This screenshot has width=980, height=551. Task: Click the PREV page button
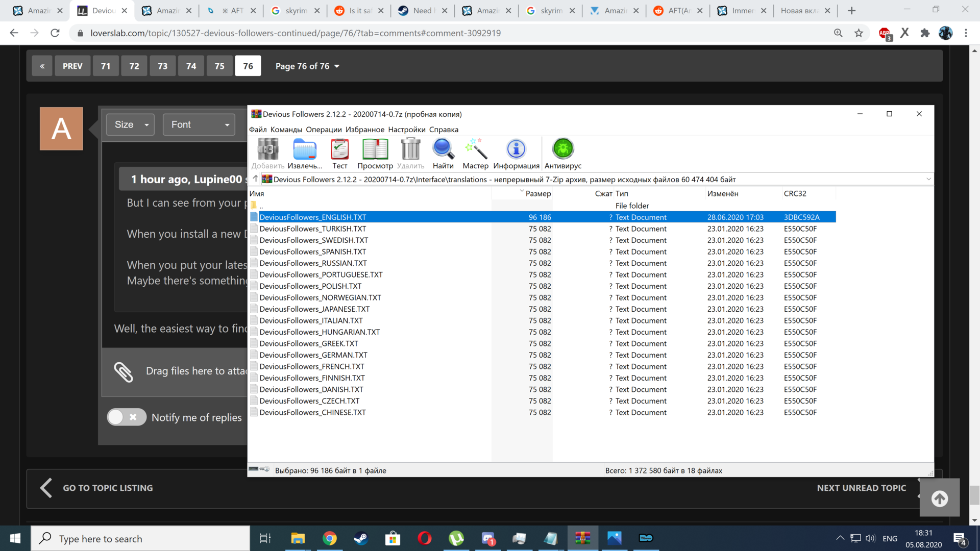(x=72, y=66)
